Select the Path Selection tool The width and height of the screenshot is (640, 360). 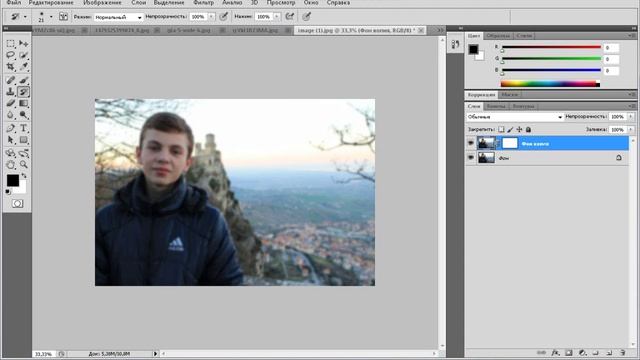click(11, 140)
